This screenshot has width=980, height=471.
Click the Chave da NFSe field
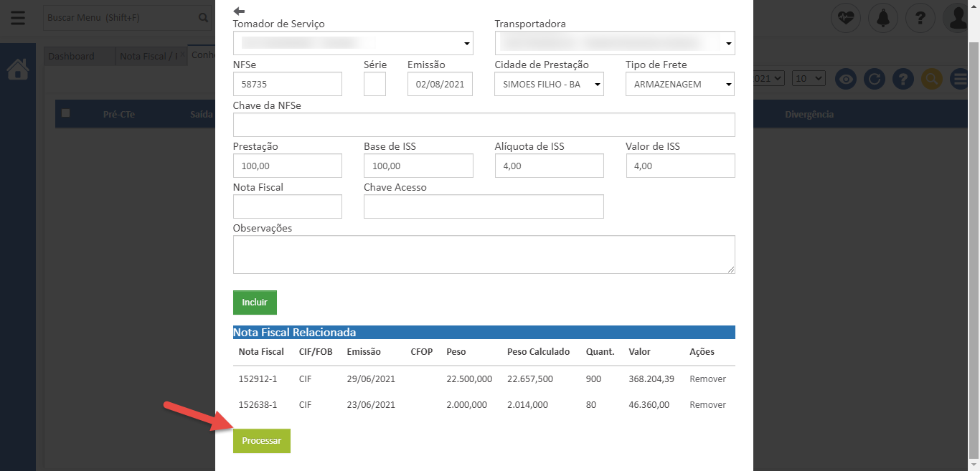pos(484,125)
